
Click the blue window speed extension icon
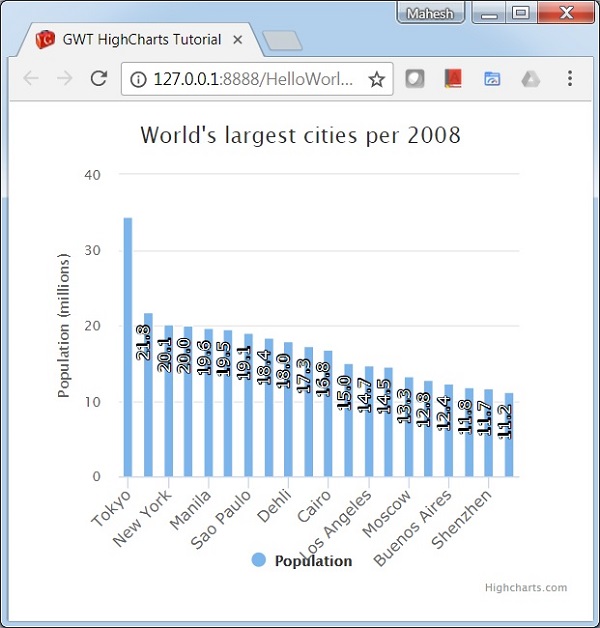[x=492, y=79]
